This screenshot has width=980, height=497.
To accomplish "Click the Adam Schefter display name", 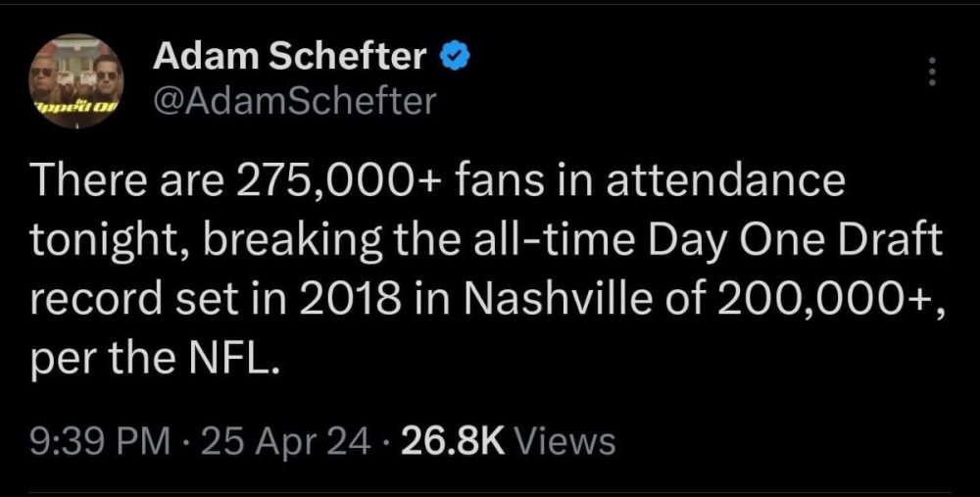I will point(289,59).
